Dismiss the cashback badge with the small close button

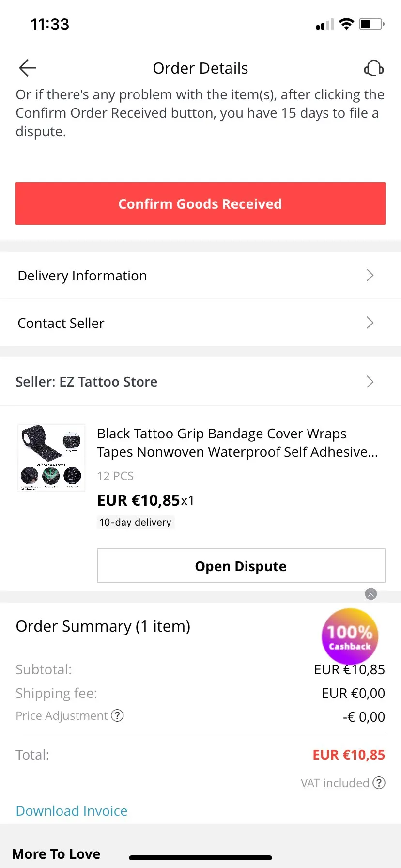[371, 594]
